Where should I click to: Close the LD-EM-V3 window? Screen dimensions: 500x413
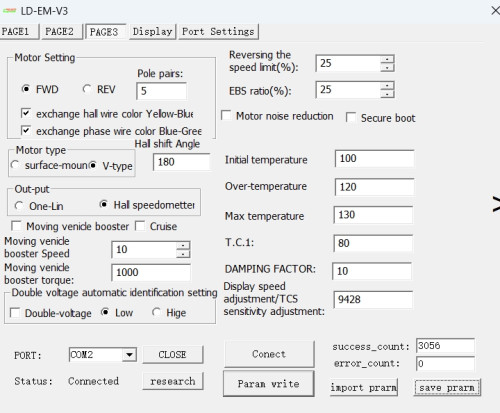[x=495, y=11]
